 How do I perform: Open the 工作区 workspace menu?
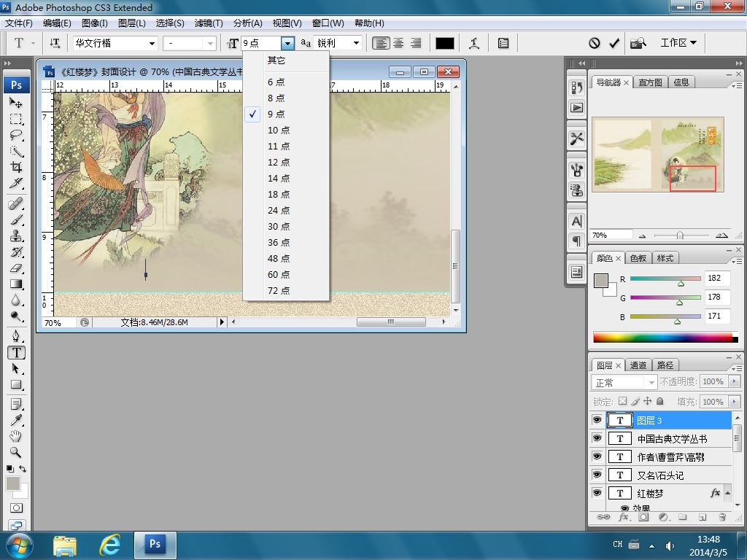coord(678,43)
